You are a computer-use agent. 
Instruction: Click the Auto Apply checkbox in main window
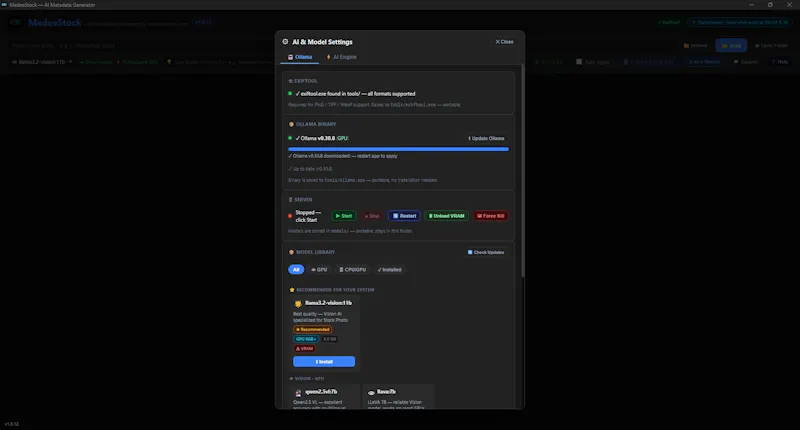(579, 62)
